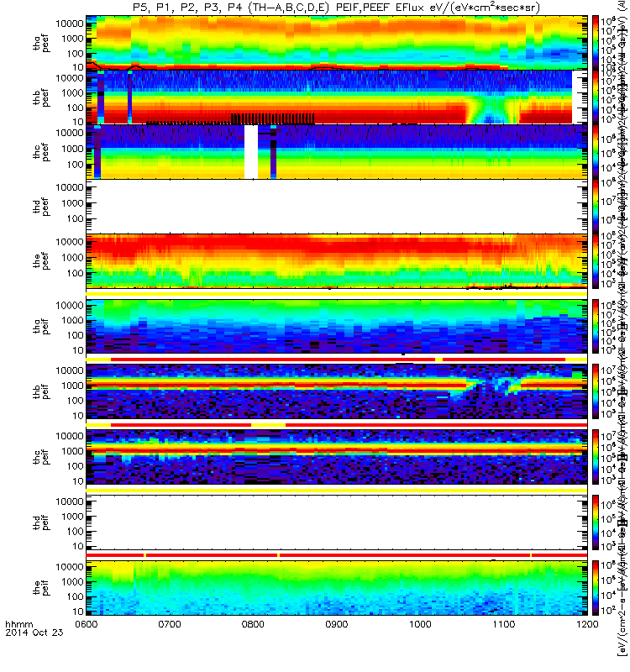Select the 'thd peef' panel label
Image resolution: width=630 pixels, height=672 pixels.
[x=41, y=207]
